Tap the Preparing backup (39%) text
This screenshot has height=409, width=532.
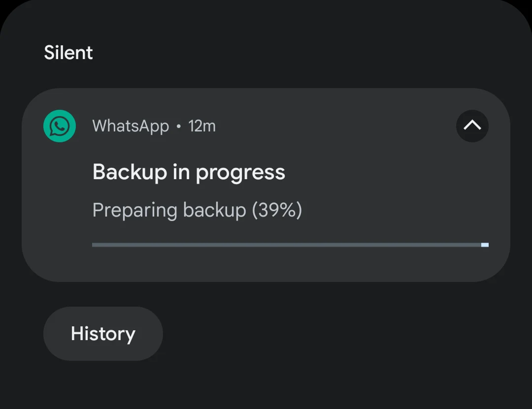(197, 210)
